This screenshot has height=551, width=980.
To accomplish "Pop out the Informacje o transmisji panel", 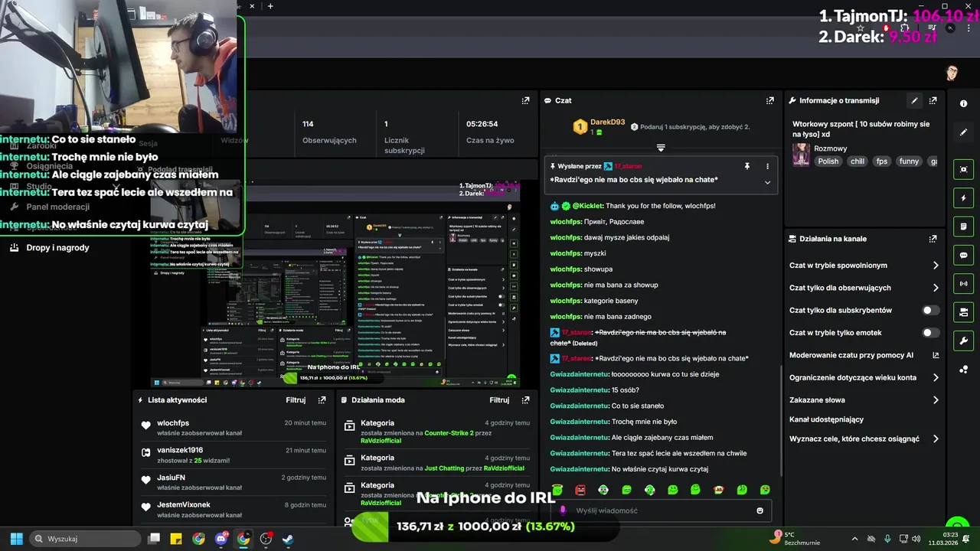I will pos(933,100).
